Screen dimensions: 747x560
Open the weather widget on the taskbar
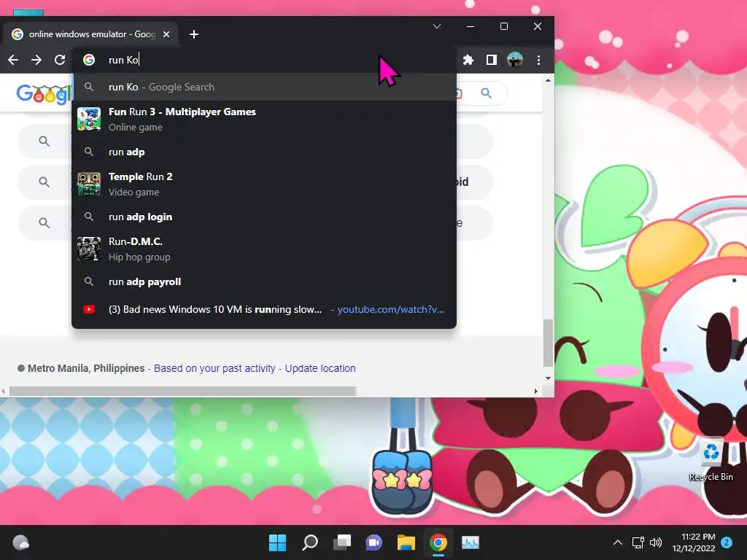20,542
